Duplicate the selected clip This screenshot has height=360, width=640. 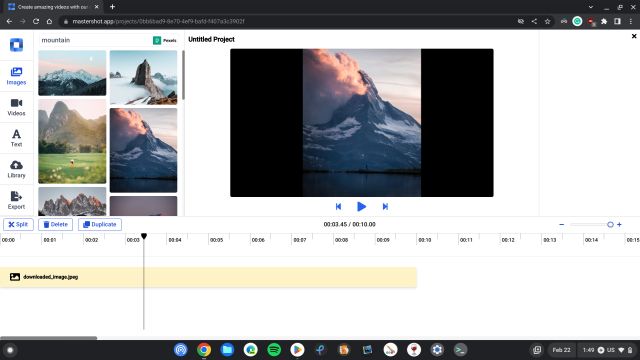(100, 224)
